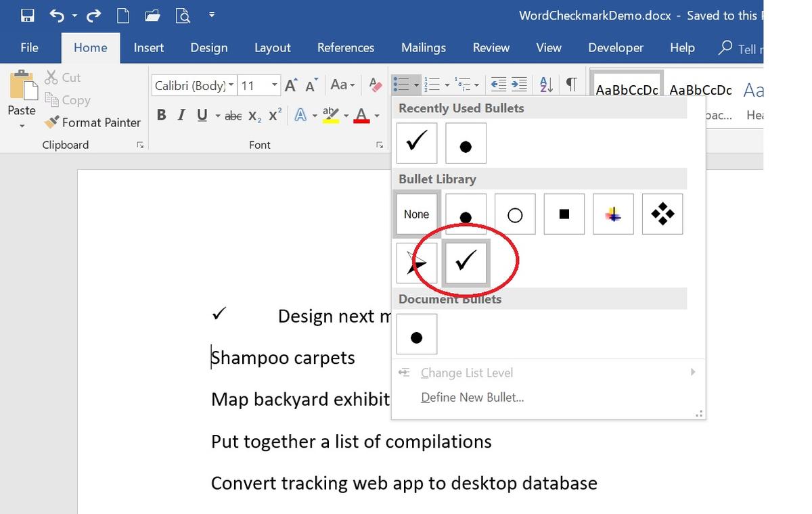This screenshot has height=514, width=812.
Task: Activate the Format Painter
Action: pos(93,122)
